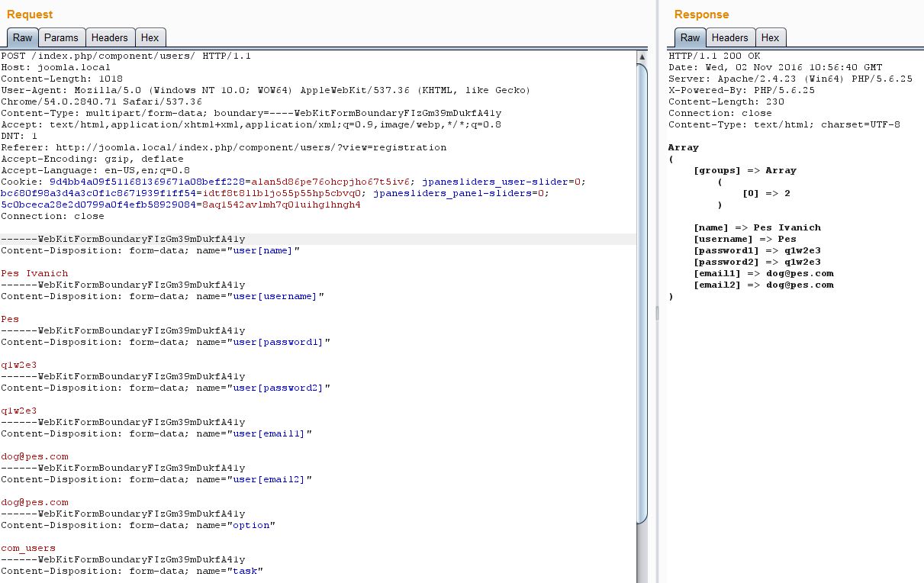Screen dimensions: 924x583
Task: Select the user[password1] form field name
Action: click(278, 342)
